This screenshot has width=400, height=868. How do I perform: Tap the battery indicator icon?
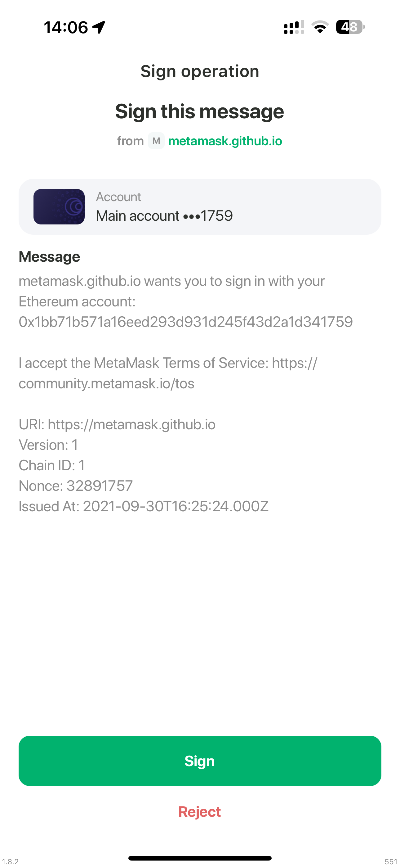tap(350, 27)
